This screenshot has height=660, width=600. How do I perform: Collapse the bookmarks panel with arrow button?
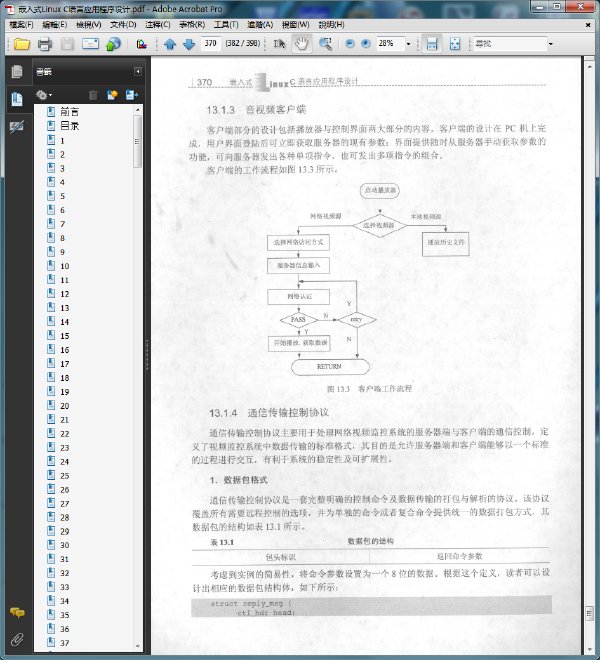coord(138,72)
